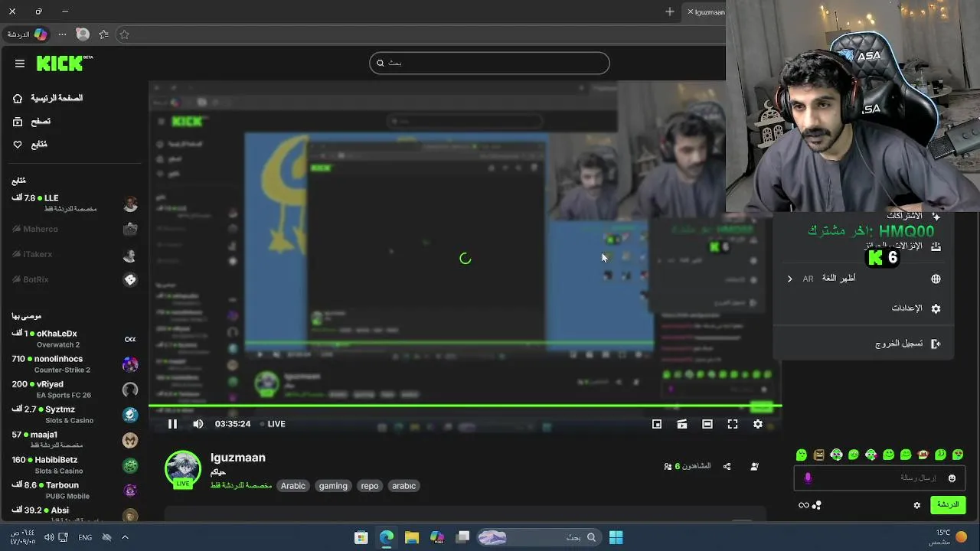Image resolution: width=980 pixels, height=551 pixels.
Task: Open the متابع following section
Action: click(x=30, y=145)
